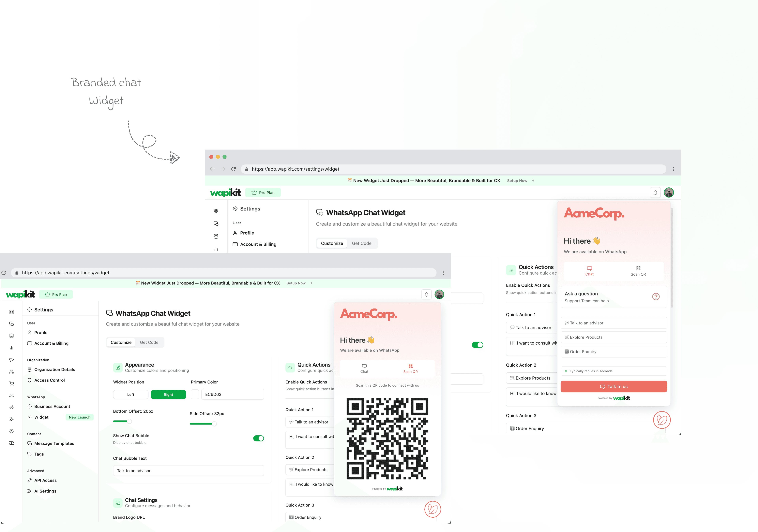Click the leaf chat launcher bubble in rear window

pos(662,420)
